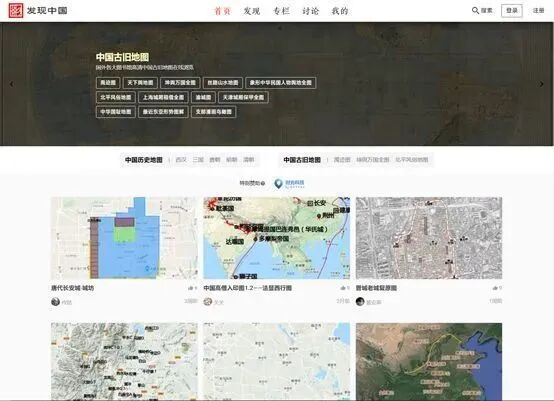Select 三国 under 中国历史地图
554x401 pixels.
pyautogui.click(x=198, y=160)
